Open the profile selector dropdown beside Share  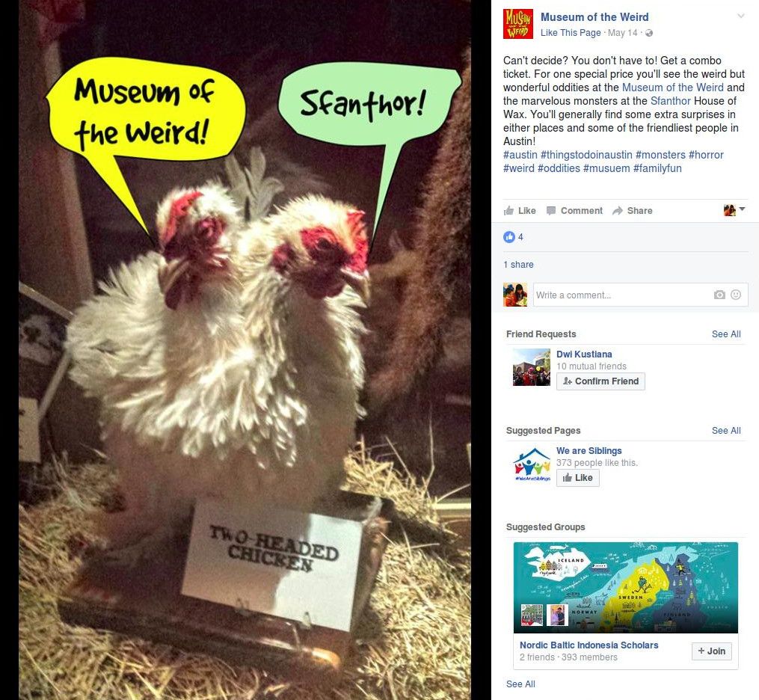pyautogui.click(x=734, y=210)
